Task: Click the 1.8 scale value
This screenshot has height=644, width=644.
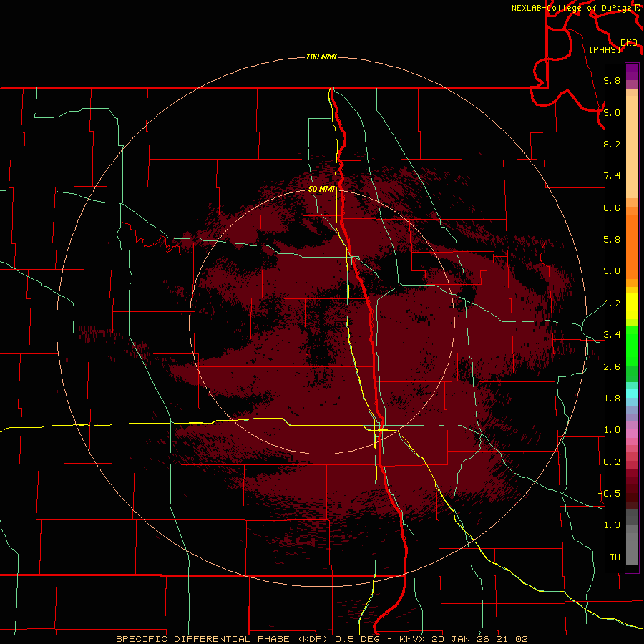Action: (x=612, y=399)
